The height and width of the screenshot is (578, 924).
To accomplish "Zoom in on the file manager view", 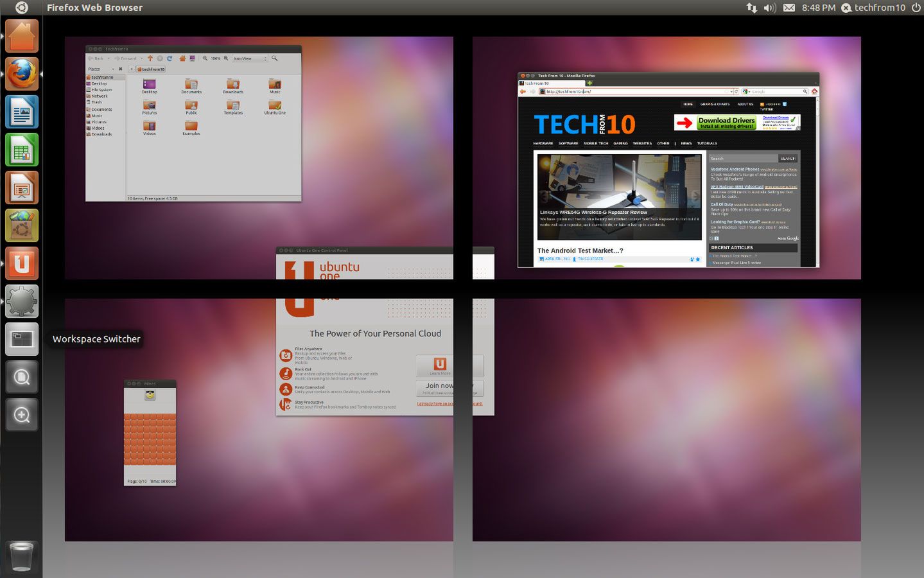I will 225,58.
